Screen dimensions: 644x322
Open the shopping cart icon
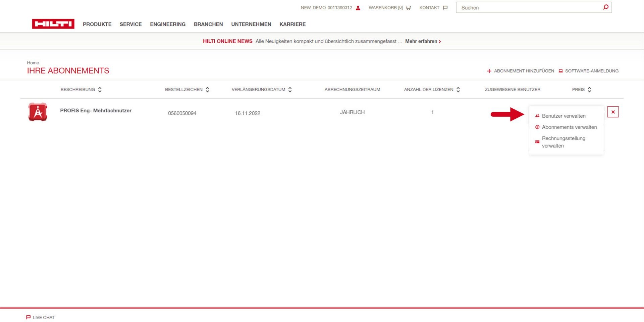pos(409,8)
